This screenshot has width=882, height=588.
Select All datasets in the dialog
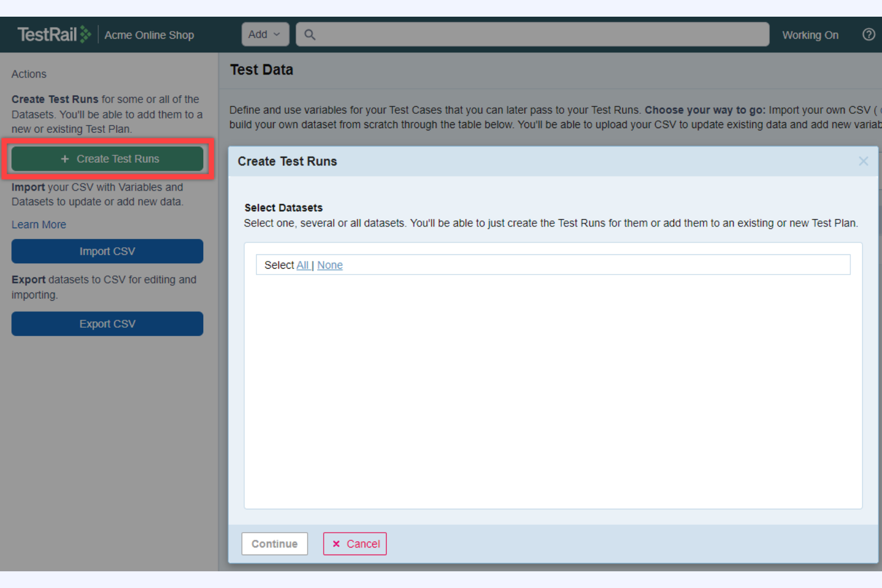pos(303,265)
